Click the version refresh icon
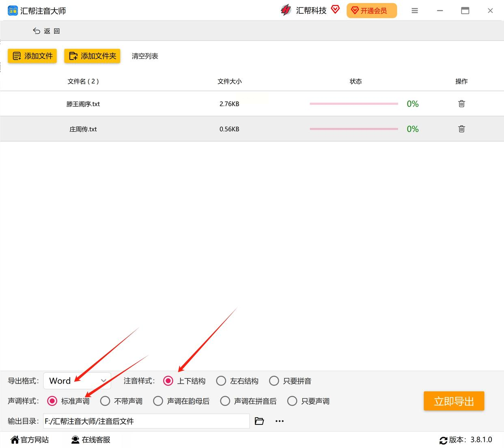 pyautogui.click(x=443, y=440)
